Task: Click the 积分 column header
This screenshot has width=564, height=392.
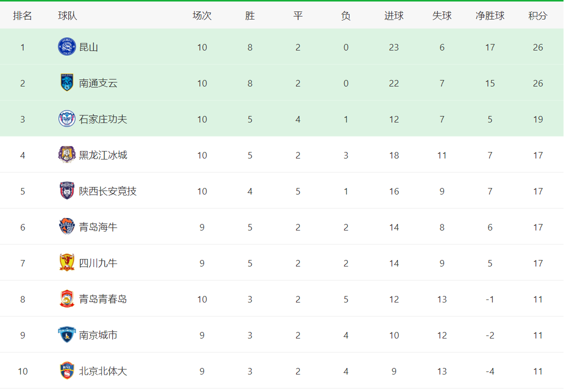Action: (x=537, y=16)
